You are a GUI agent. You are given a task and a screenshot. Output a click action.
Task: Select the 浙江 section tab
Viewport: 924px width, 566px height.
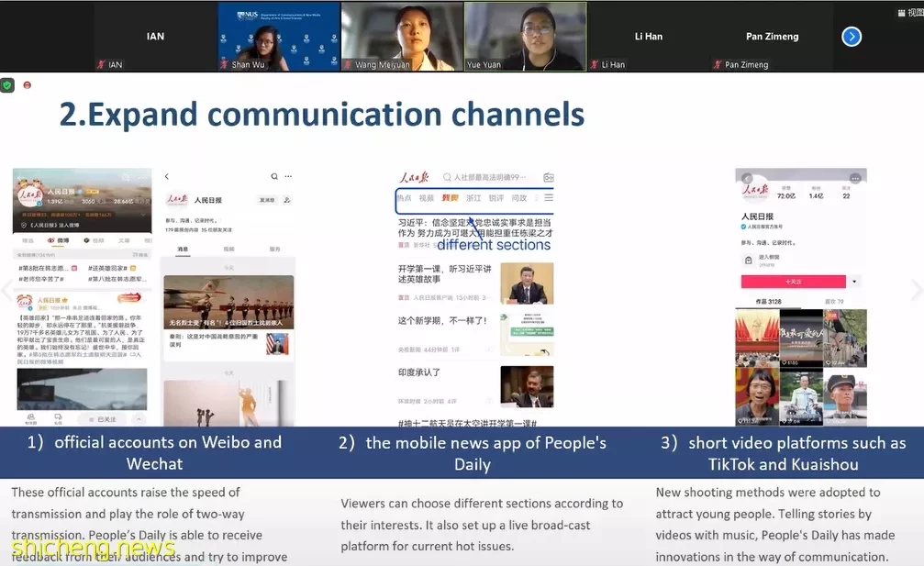coord(473,198)
